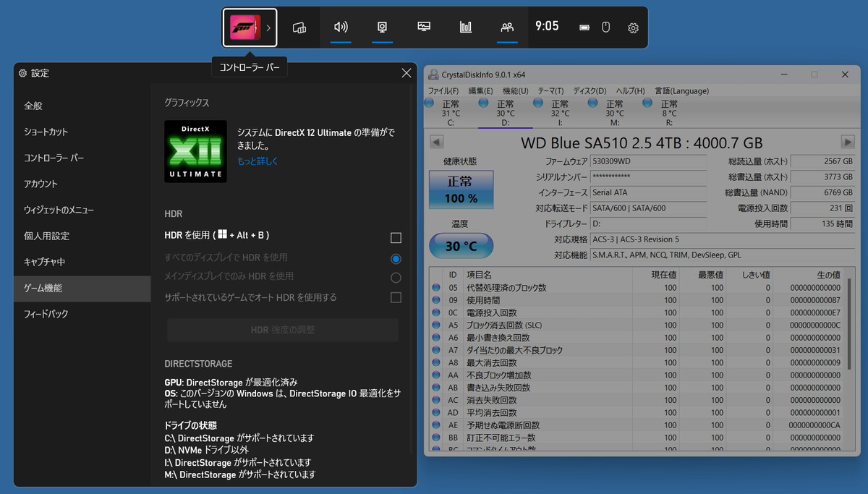Click the battery icon in Game Bar
Screen dimensions: 868x494
point(584,27)
